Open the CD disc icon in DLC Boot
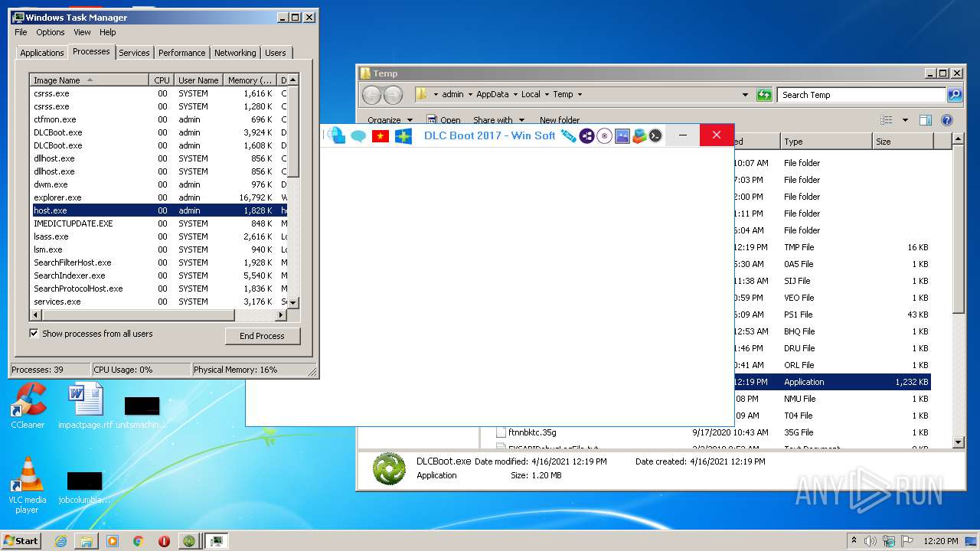Viewport: 980px width, 551px height. [604, 136]
